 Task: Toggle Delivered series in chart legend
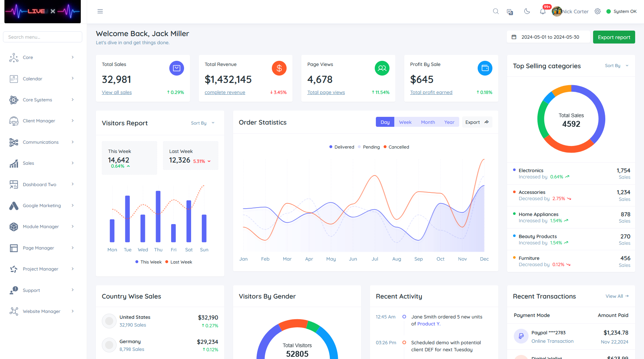342,147
